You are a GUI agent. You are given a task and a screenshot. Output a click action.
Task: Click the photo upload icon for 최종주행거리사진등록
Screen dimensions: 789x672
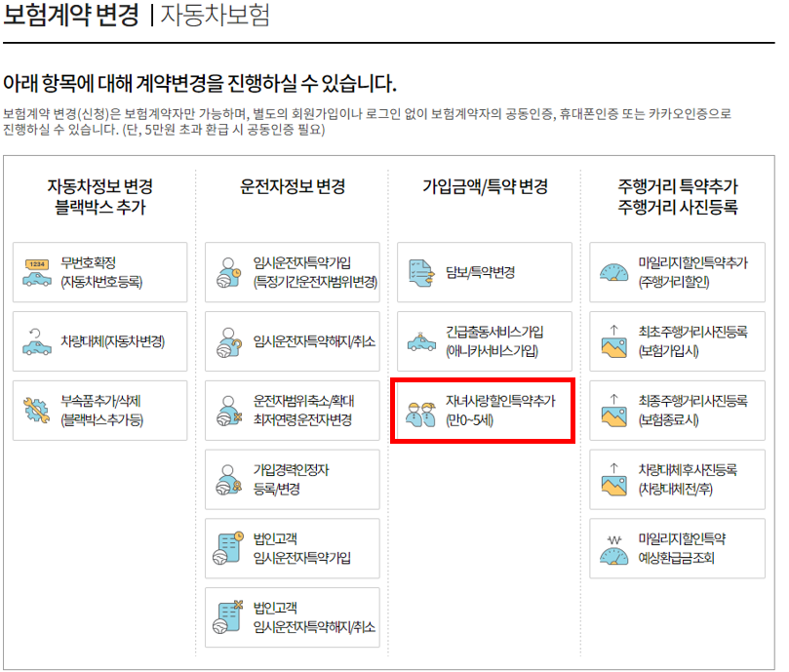[613, 411]
